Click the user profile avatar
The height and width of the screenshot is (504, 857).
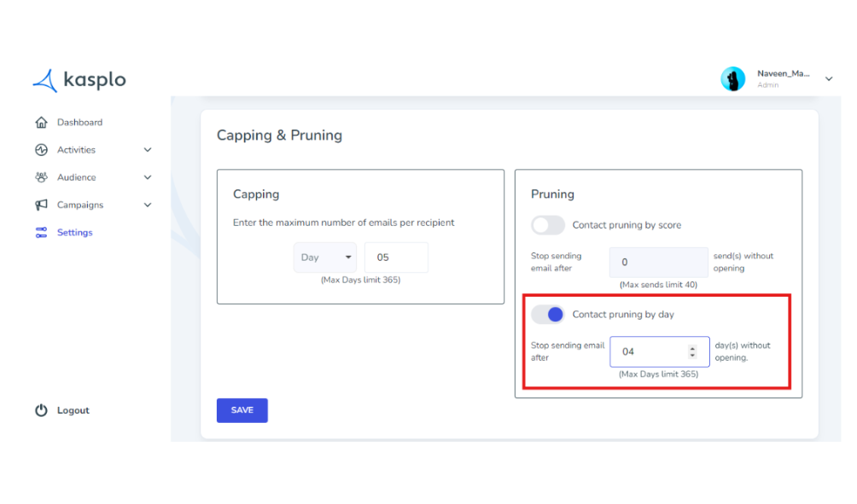point(733,79)
